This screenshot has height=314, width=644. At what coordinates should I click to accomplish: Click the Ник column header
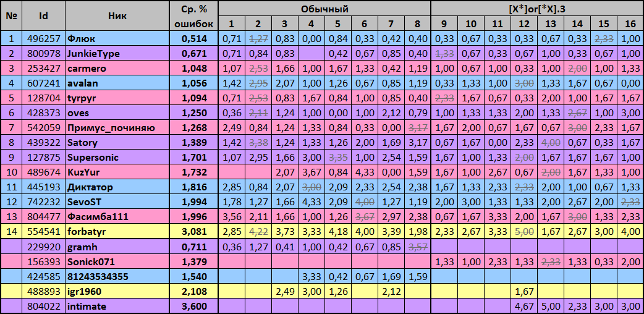117,16
